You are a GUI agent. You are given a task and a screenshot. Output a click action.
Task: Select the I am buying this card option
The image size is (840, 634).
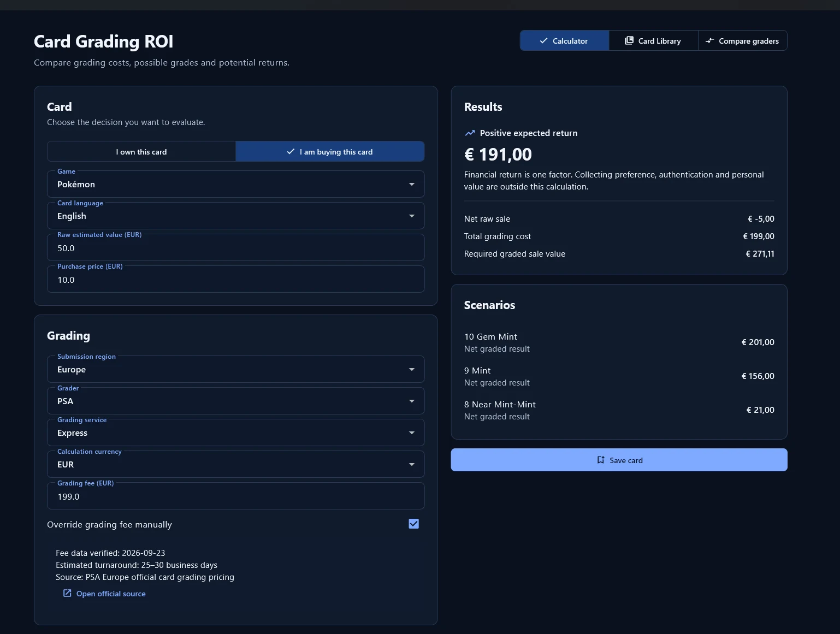[x=330, y=151]
